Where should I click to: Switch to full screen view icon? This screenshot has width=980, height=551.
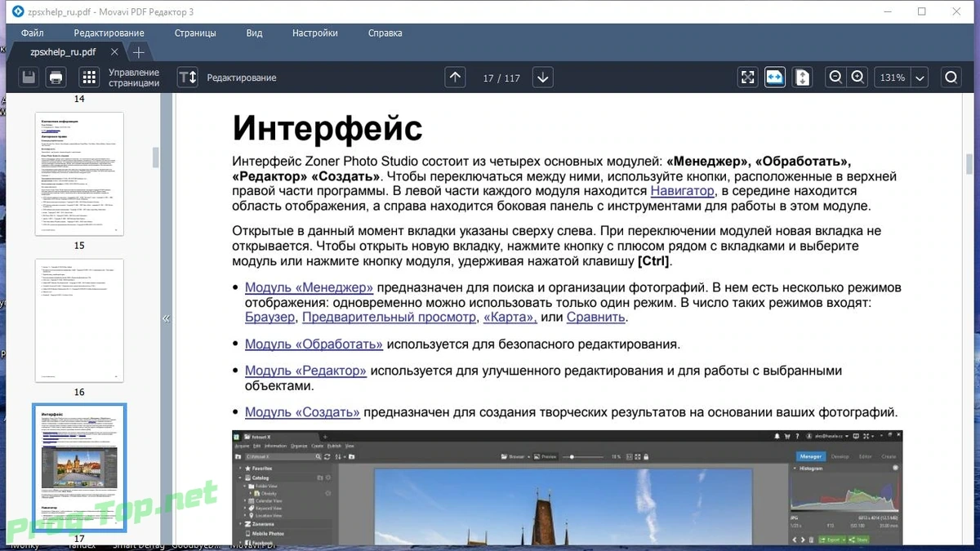pyautogui.click(x=747, y=78)
